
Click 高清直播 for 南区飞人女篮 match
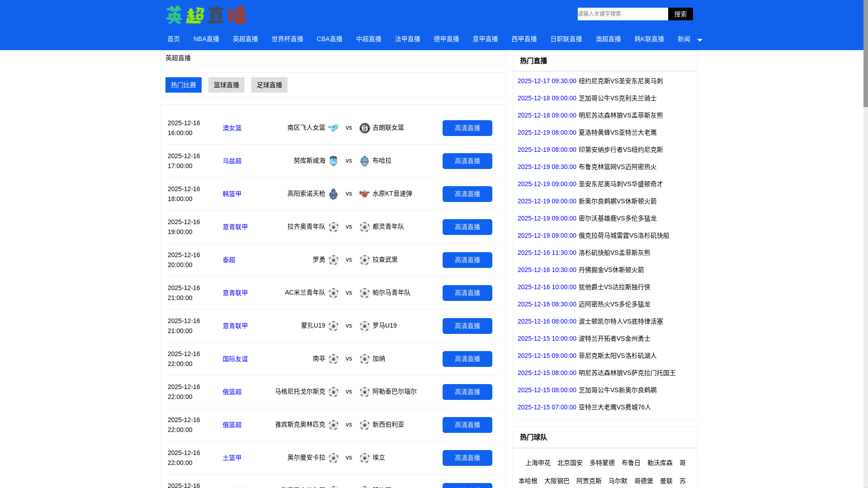click(467, 128)
